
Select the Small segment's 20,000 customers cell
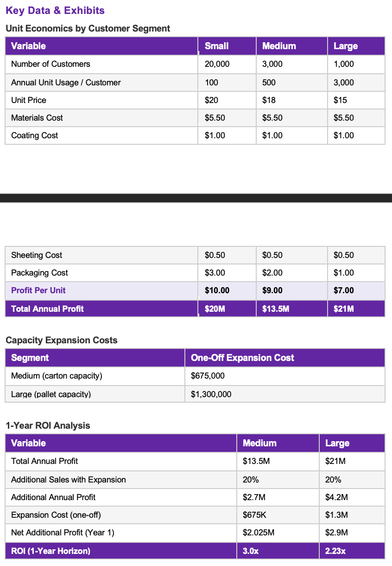[x=217, y=64]
